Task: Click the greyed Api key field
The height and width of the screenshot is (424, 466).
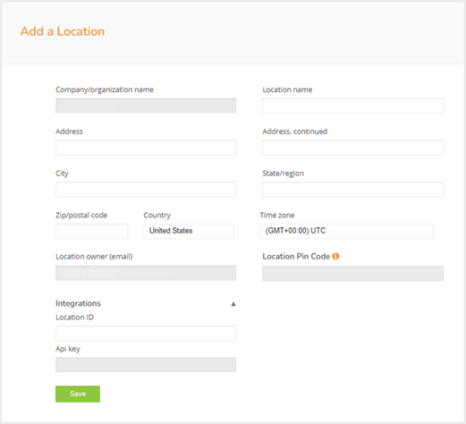Action: (x=146, y=365)
